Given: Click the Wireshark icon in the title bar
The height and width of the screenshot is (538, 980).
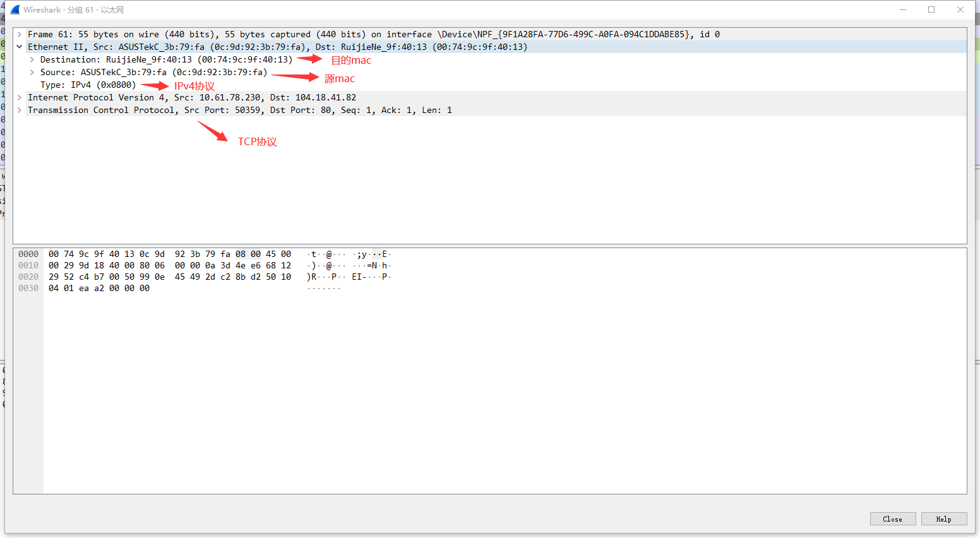Looking at the screenshot, I should tap(15, 9).
